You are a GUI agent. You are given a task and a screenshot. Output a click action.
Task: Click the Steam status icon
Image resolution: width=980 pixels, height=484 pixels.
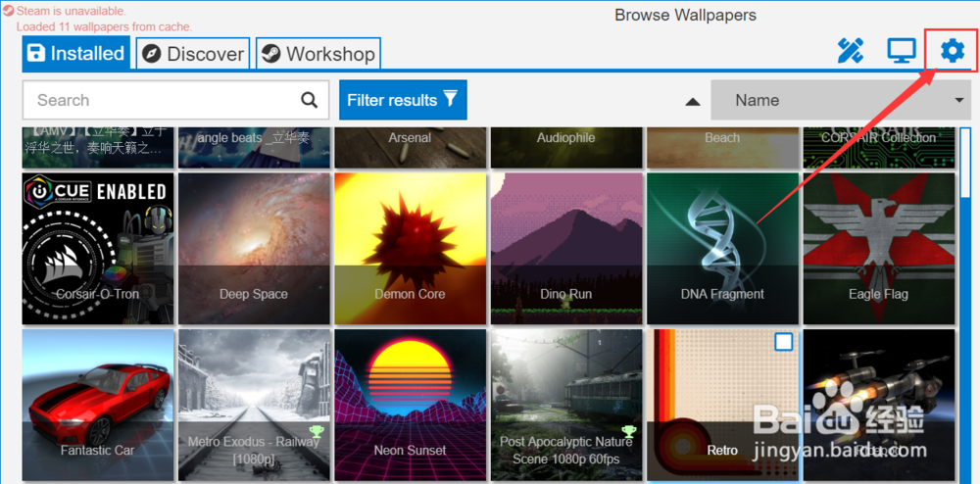tap(8, 10)
